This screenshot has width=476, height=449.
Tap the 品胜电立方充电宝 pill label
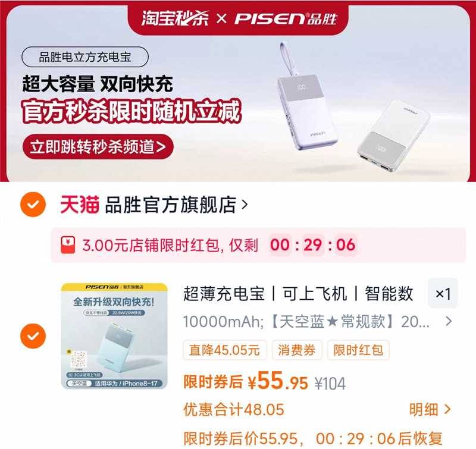click(x=85, y=56)
